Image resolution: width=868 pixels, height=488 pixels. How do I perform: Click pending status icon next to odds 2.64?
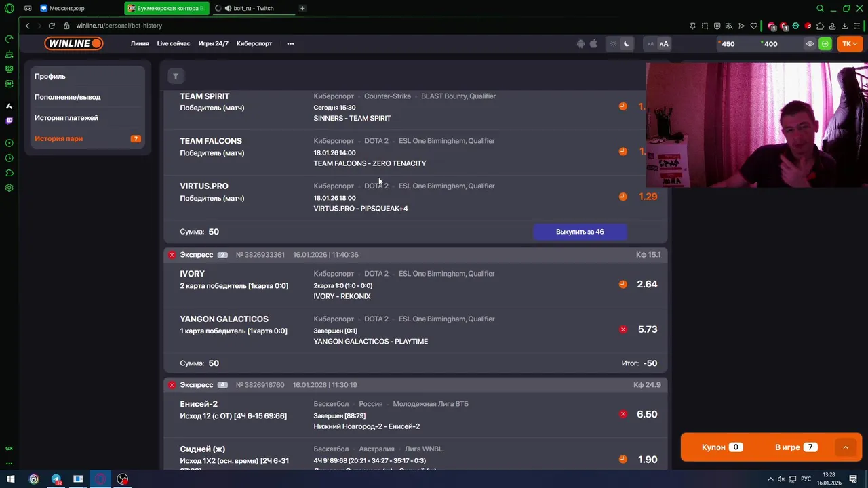[623, 285]
